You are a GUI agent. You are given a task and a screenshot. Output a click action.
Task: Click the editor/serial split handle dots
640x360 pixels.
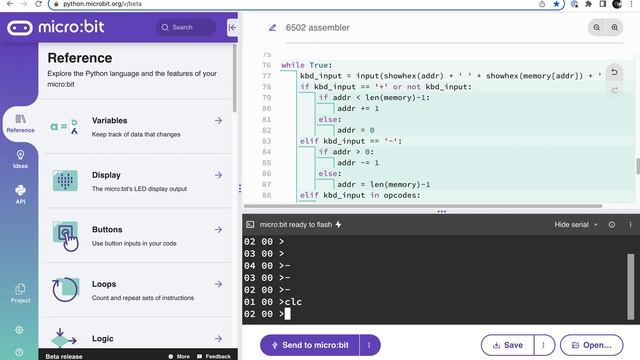441,211
